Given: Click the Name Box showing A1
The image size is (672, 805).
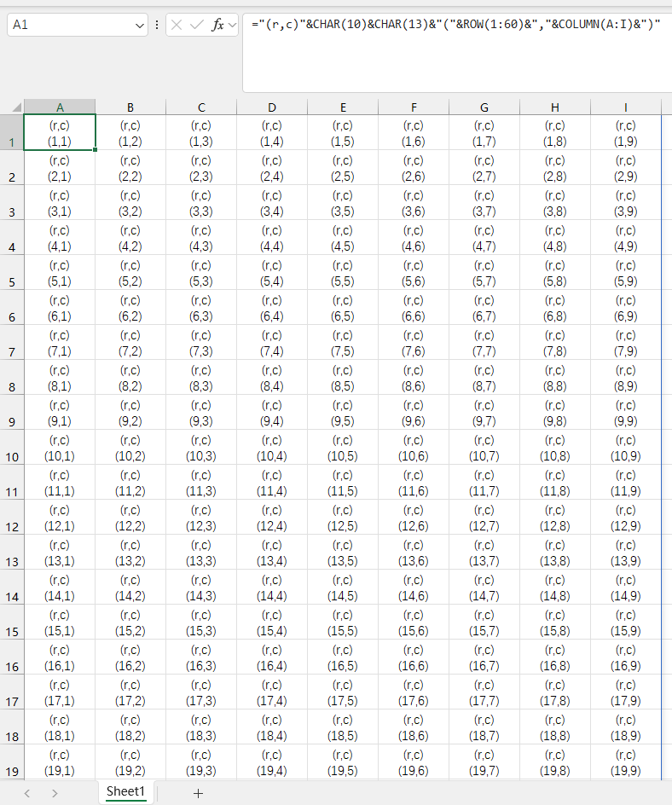Looking at the screenshot, I should coord(68,26).
